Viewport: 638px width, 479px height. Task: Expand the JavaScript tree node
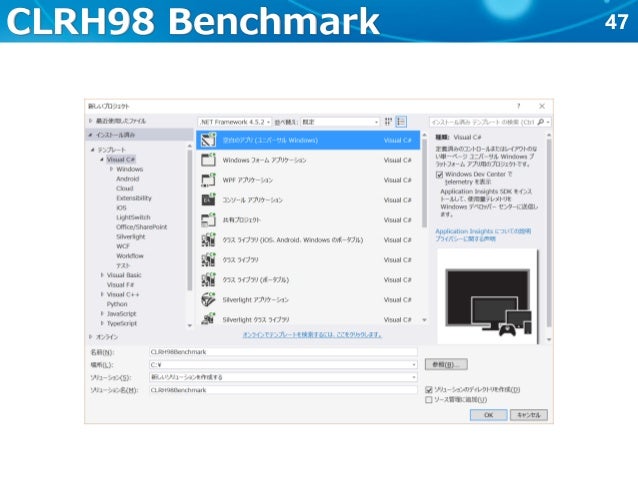(x=102, y=313)
